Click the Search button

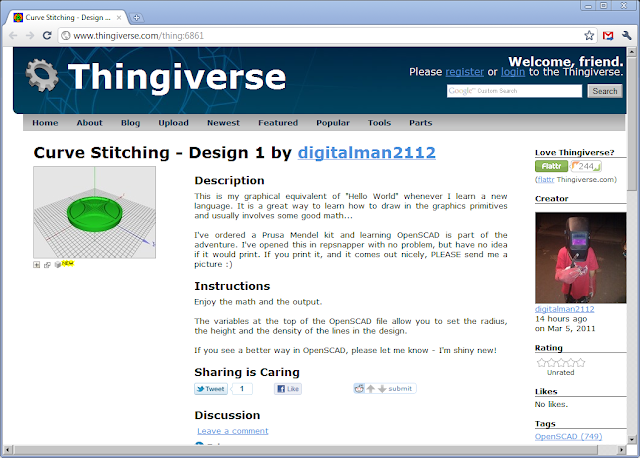[x=605, y=91]
